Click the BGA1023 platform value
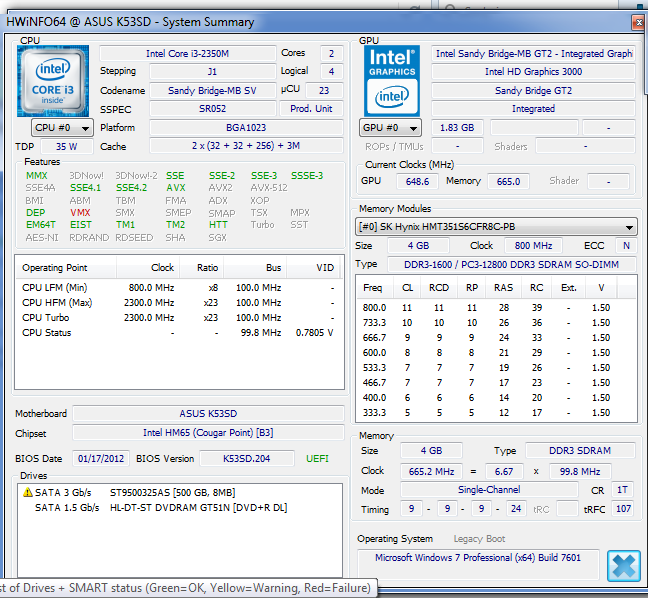The height and width of the screenshot is (598, 648). click(246, 128)
